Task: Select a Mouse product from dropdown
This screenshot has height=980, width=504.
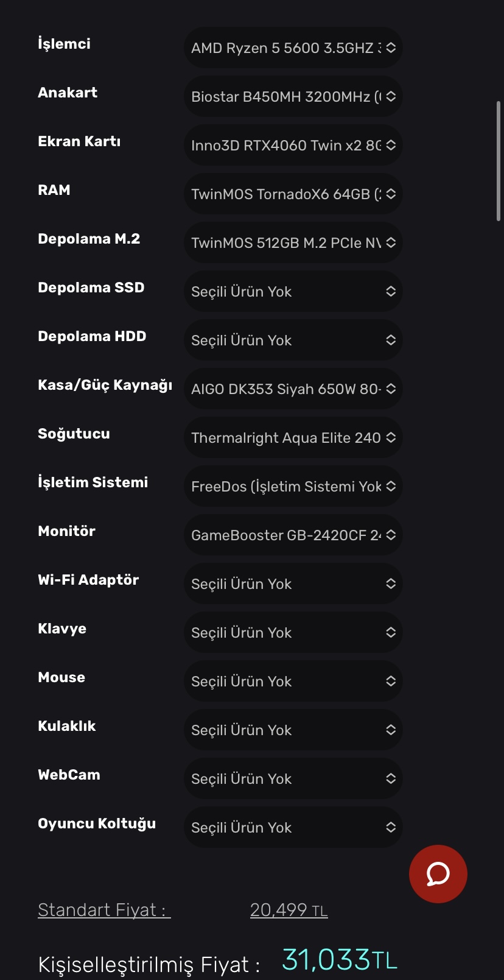Action: [x=293, y=682]
